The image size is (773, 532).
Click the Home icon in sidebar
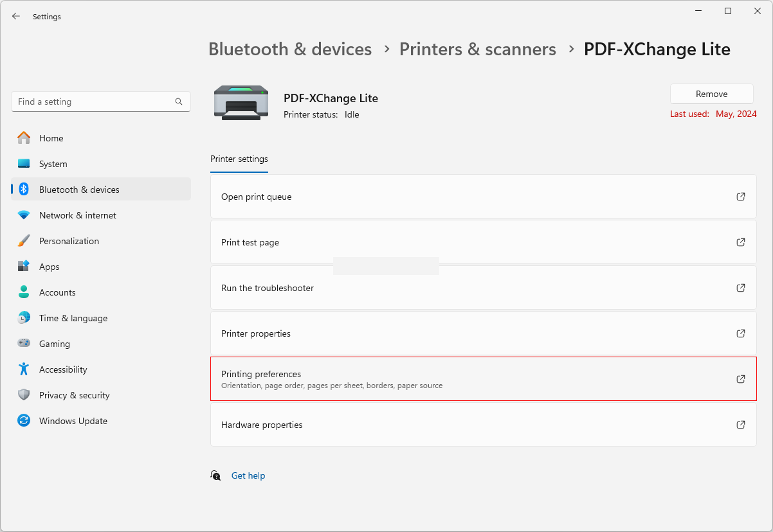click(x=24, y=138)
